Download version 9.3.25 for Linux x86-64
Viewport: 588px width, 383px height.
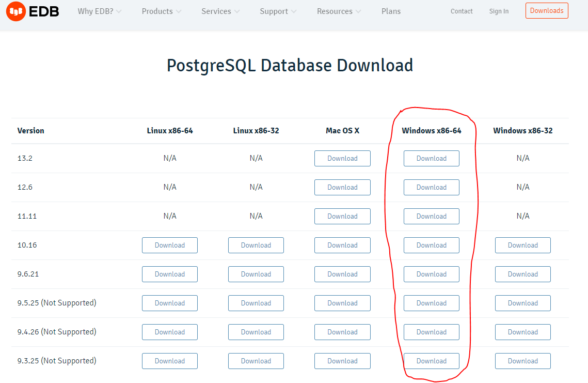170,361
